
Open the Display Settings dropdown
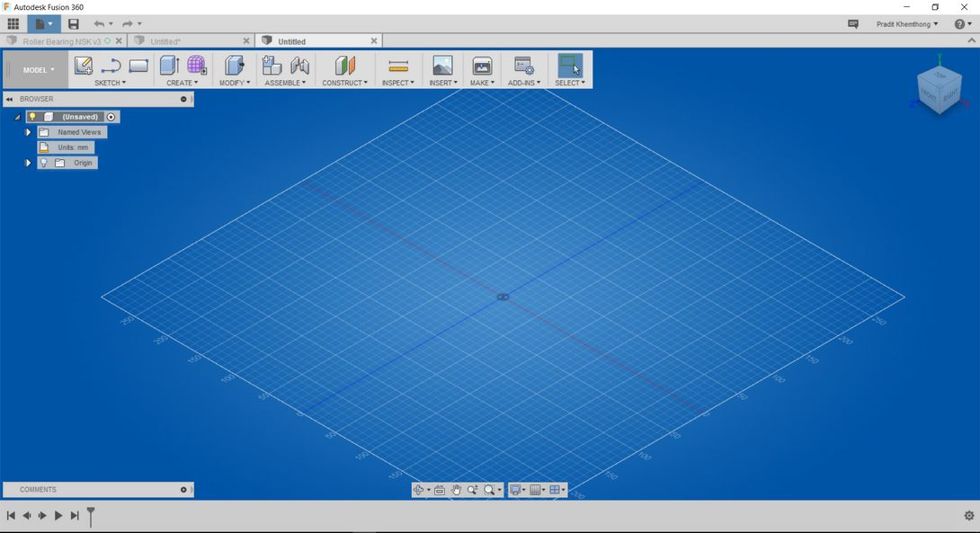(x=517, y=490)
